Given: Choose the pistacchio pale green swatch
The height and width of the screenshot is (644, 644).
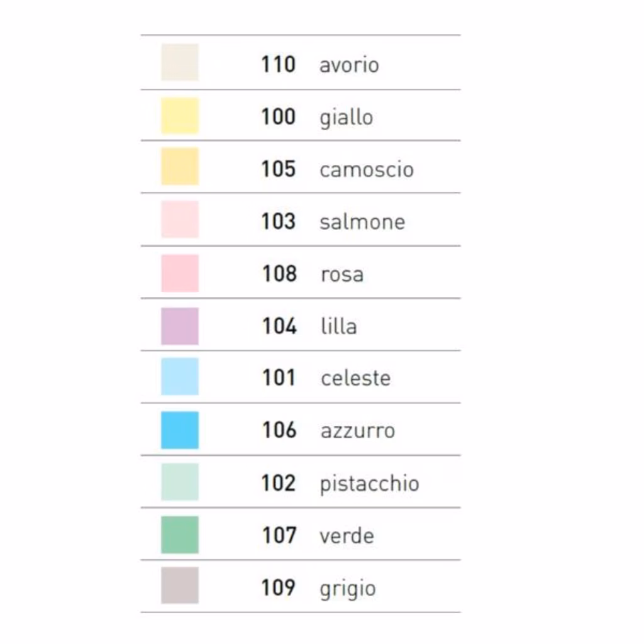Looking at the screenshot, I should (180, 482).
